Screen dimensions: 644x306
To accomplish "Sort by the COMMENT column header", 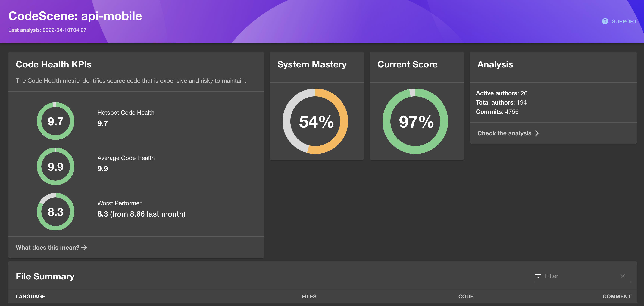I will (x=617, y=296).
